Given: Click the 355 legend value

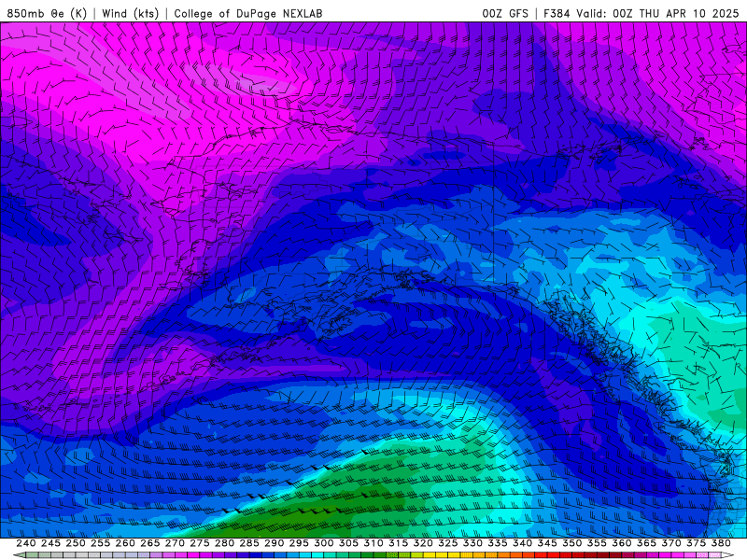Looking at the screenshot, I should click(x=597, y=543).
